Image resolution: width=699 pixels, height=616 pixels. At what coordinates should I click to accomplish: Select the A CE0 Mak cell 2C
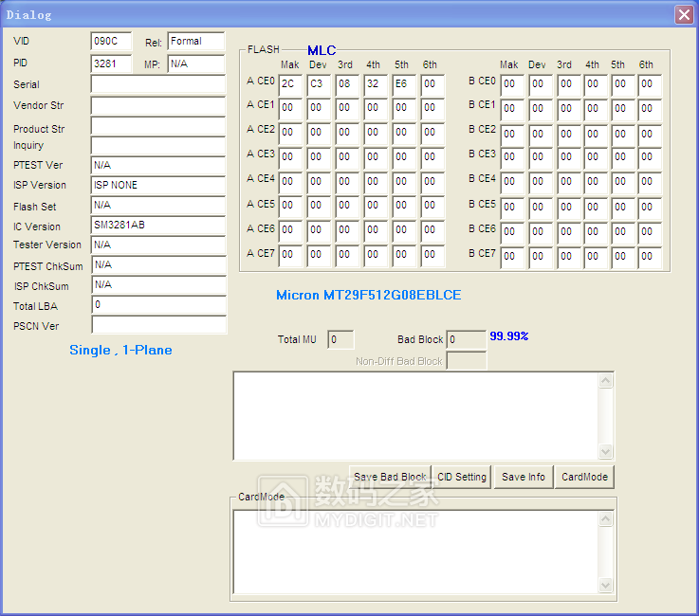(291, 84)
